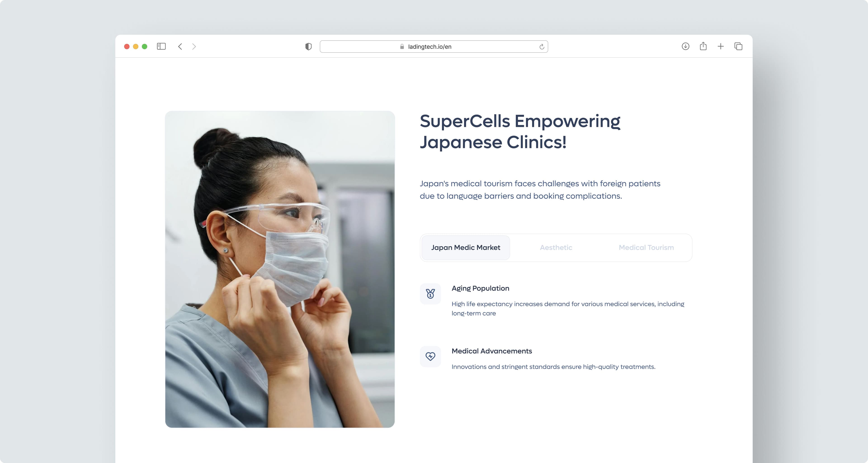Click the masked nurse photo
Screen dimensions: 868x463
click(x=280, y=269)
